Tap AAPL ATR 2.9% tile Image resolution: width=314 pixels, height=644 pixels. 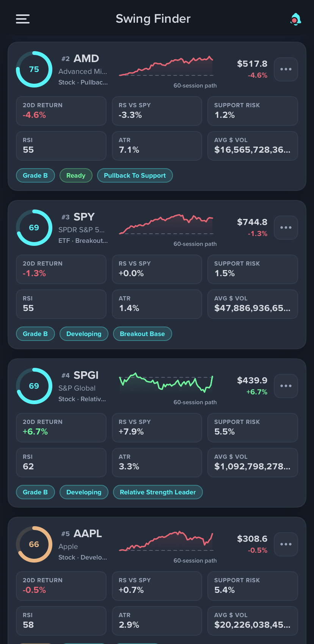click(x=157, y=621)
